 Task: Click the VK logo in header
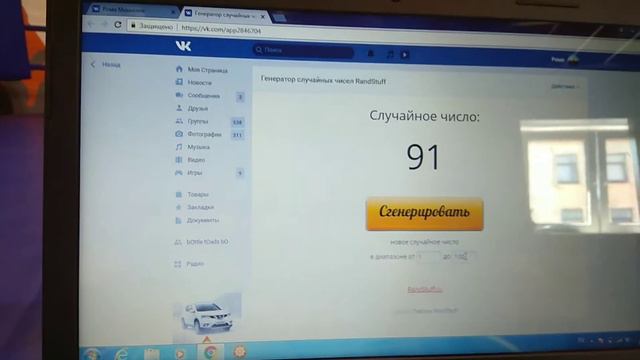(x=183, y=46)
